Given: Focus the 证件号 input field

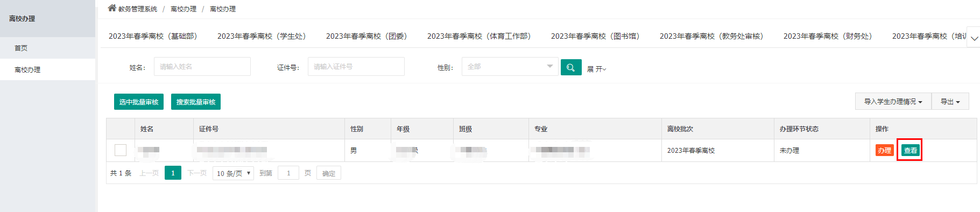Looking at the screenshot, I should tap(356, 67).
